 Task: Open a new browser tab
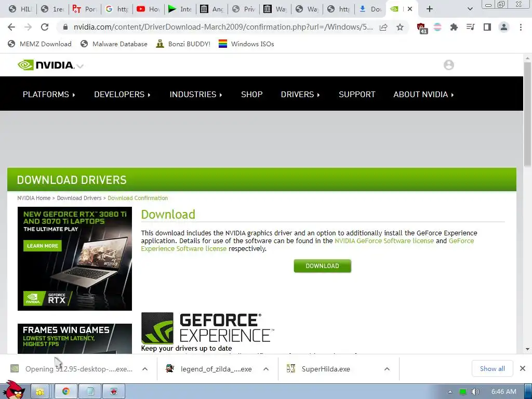tap(430, 9)
